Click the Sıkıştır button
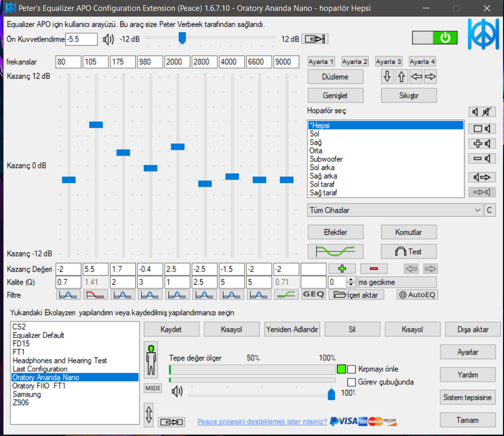Viewport: 504px width, 436px height. 409,95
